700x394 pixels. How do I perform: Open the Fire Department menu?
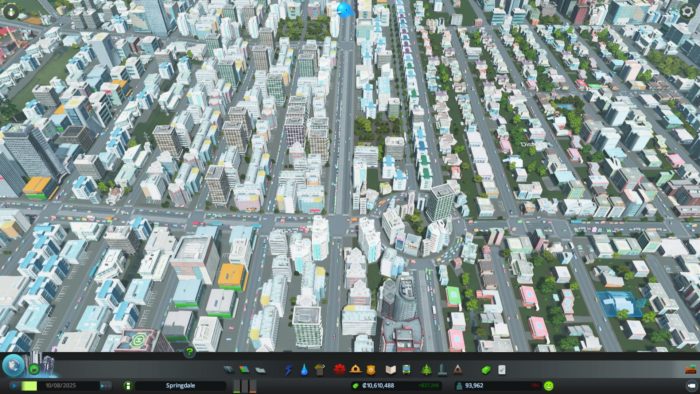click(355, 369)
